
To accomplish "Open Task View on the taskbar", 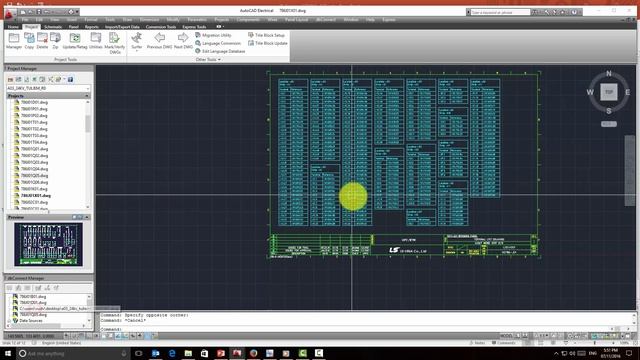I will (139, 353).
